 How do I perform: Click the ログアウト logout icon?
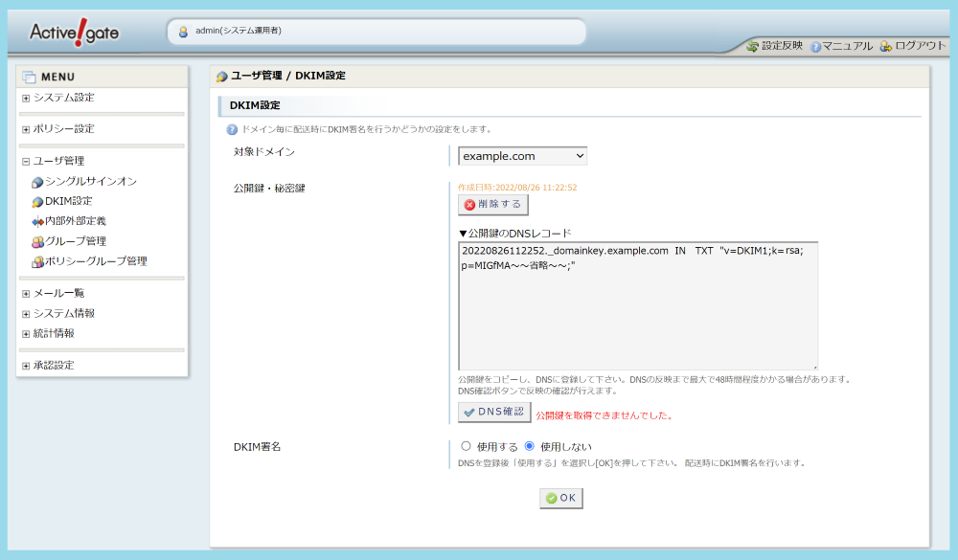point(883,45)
